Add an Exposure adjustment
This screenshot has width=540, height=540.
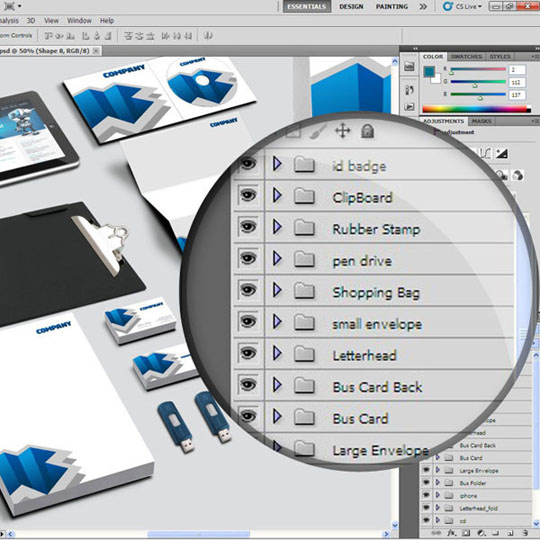[x=501, y=154]
